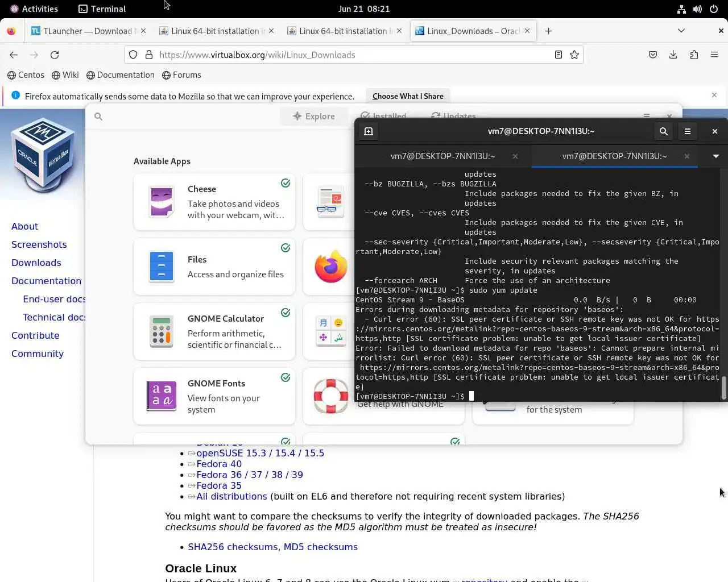Open the Firefox View icon
The width and height of the screenshot is (728, 582).
[11, 31]
